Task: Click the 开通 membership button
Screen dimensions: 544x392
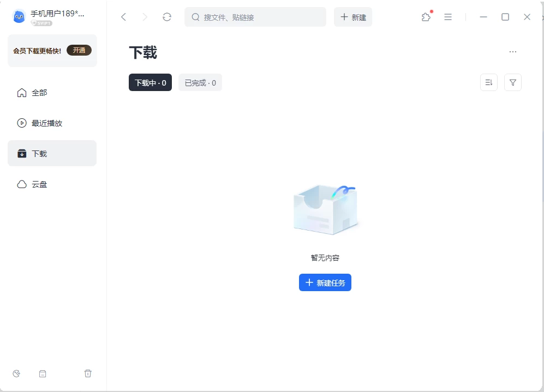Action: point(79,50)
